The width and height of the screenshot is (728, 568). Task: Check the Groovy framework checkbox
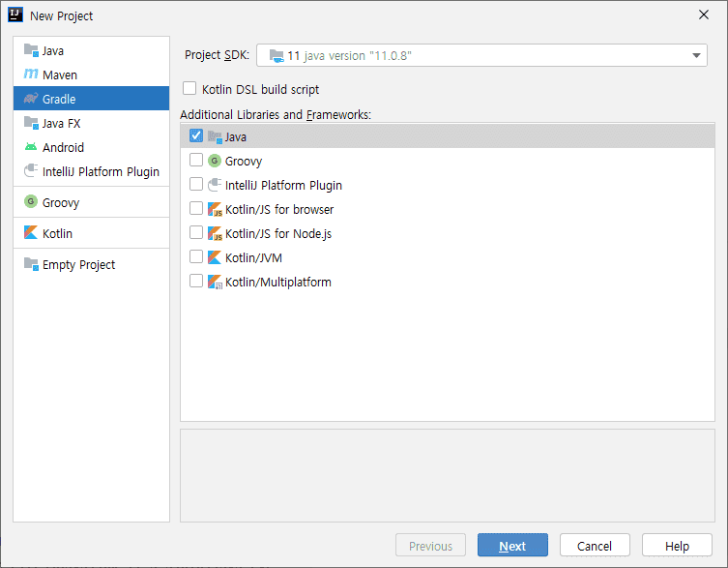click(x=196, y=161)
